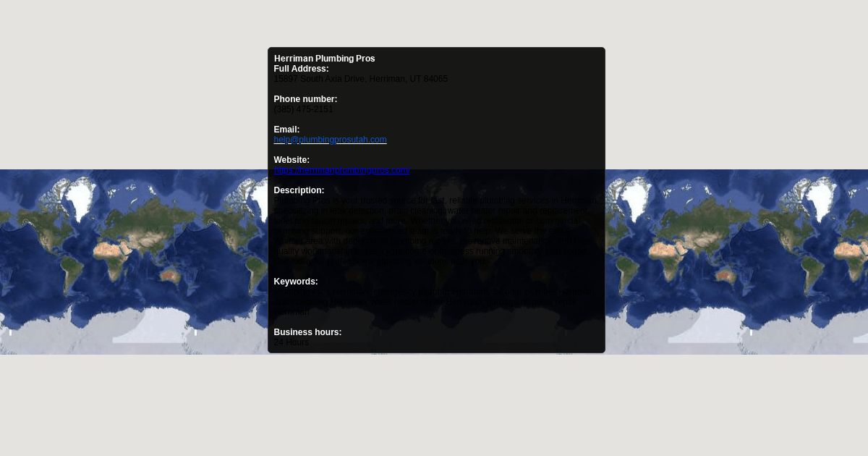
Task: Click the Description heading
Action: click(299, 190)
